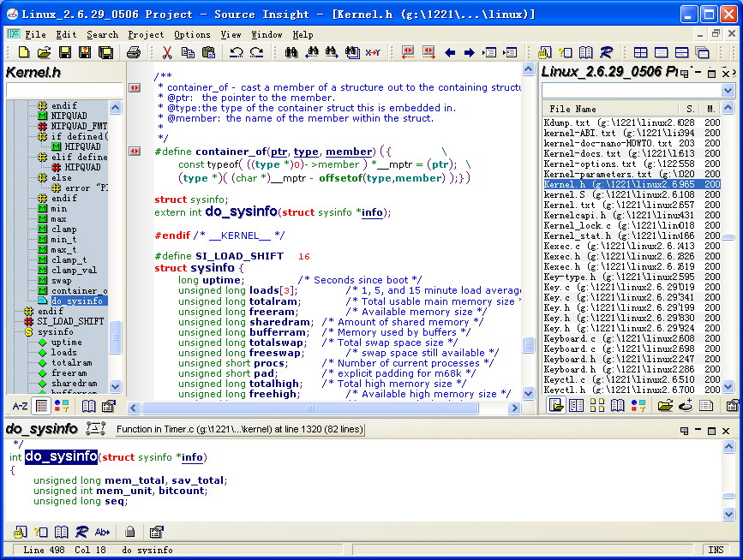Undo the last edit
The height and width of the screenshot is (560, 743).
point(236,52)
